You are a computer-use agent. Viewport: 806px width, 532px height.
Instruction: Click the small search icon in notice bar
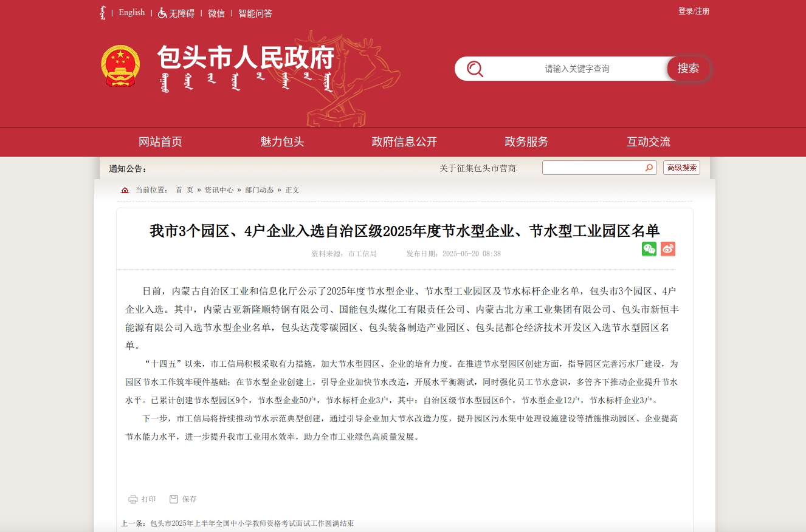click(649, 168)
